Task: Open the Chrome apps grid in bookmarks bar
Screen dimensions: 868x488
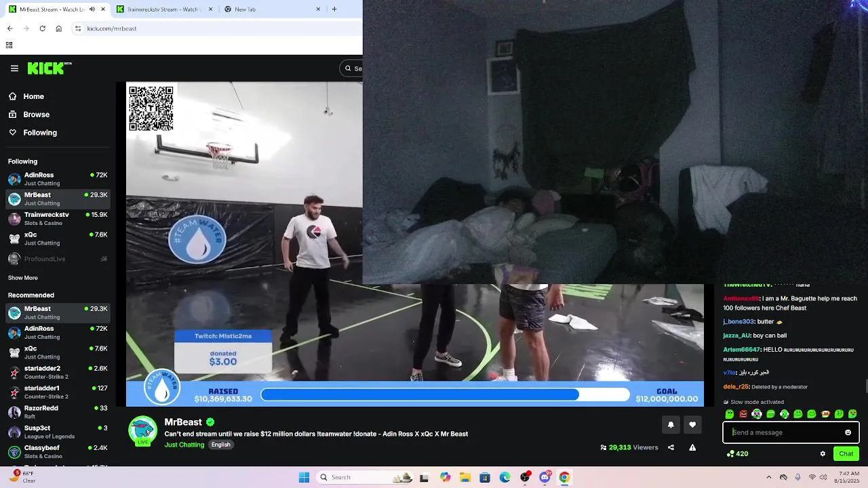Action: click(9, 45)
